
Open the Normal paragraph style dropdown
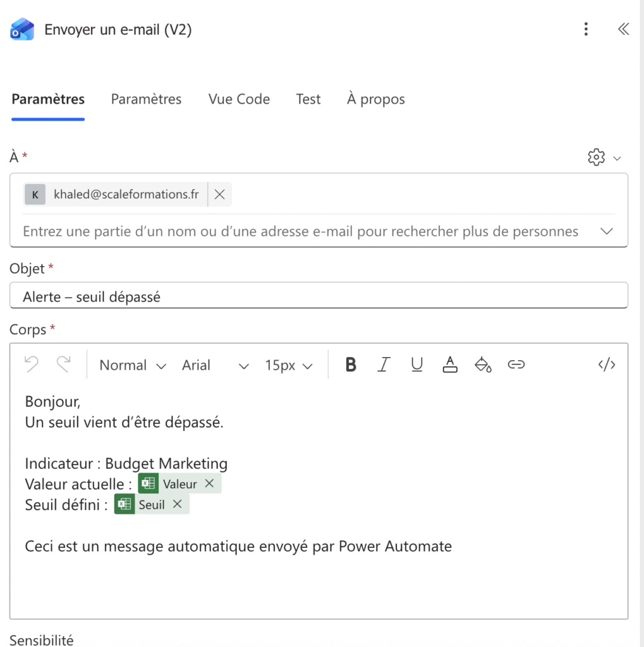pos(133,365)
